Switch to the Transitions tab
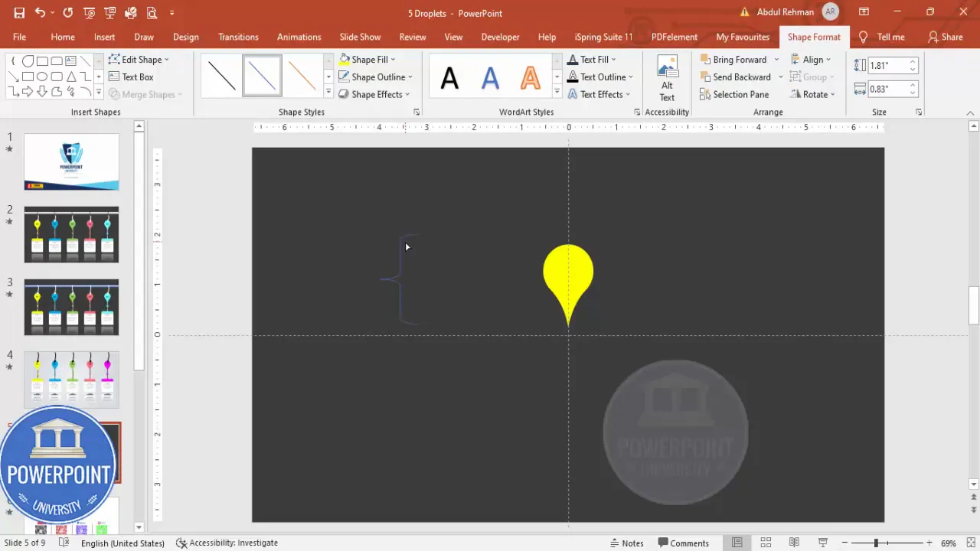980x551 pixels. coord(238,37)
